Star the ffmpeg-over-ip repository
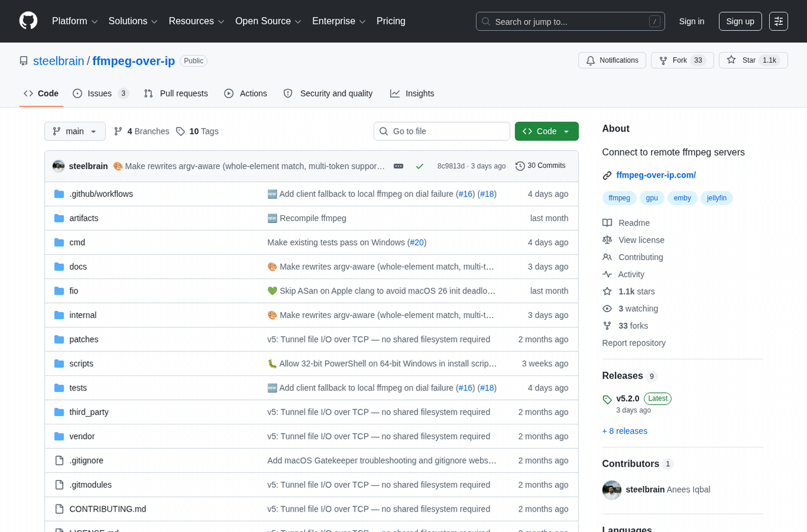 pyautogui.click(x=753, y=60)
